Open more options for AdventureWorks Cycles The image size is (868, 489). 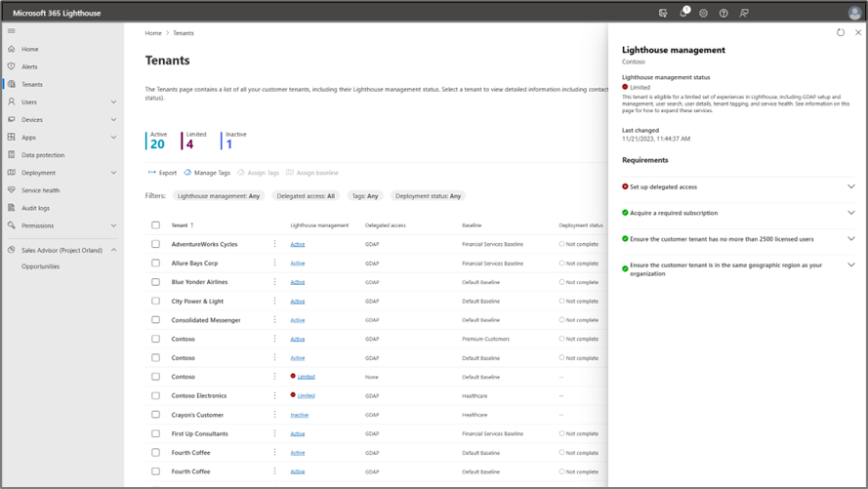coord(274,244)
